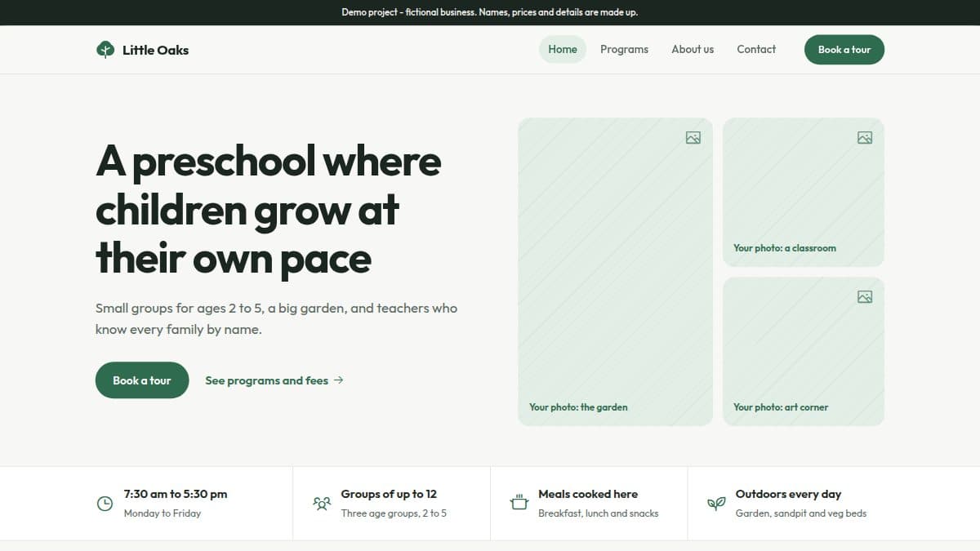Select the classroom photo placeholder
Screen dimensions: 980x551
804,193
